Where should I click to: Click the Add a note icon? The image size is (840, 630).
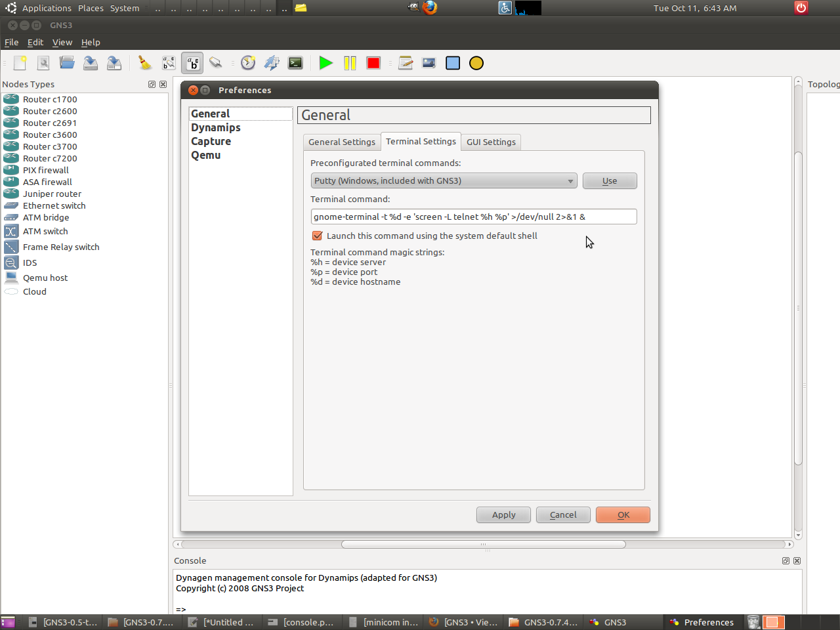pyautogui.click(x=406, y=63)
